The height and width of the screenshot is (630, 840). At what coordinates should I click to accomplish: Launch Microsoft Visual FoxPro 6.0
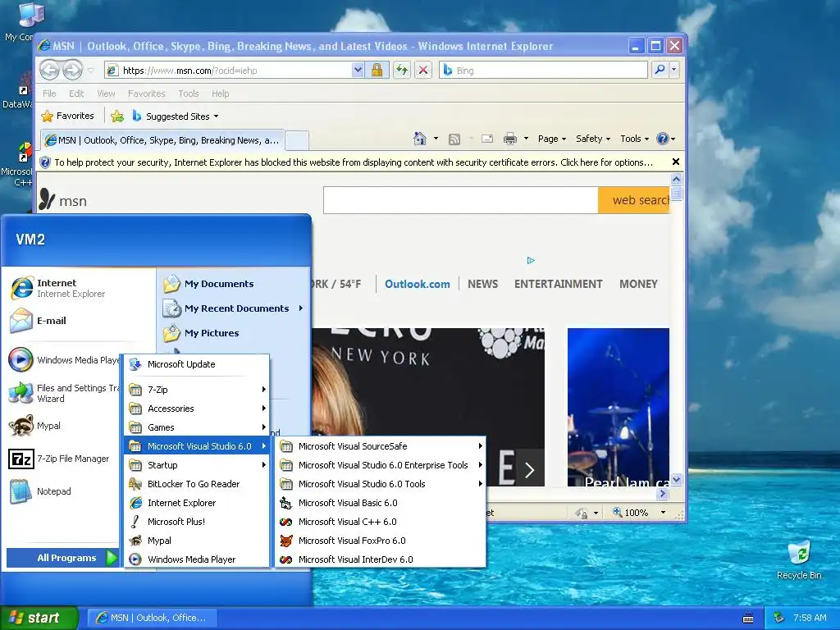coord(380,541)
